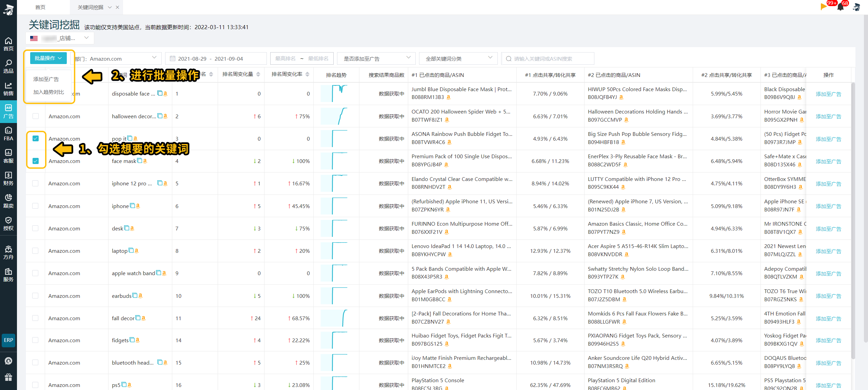The height and width of the screenshot is (390, 868).
Task: Click the 最低排名 rank input field
Action: pyautogui.click(x=318, y=59)
